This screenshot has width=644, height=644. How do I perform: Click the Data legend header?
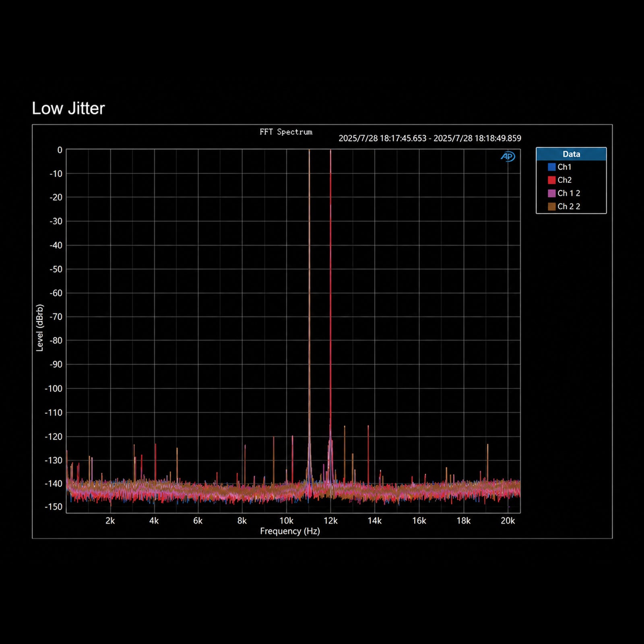point(571,154)
